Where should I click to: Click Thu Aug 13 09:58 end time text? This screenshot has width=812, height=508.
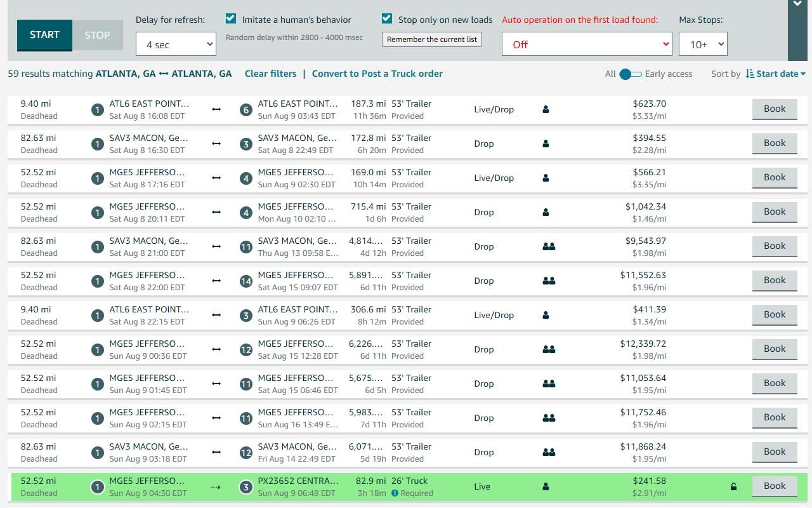pos(298,253)
